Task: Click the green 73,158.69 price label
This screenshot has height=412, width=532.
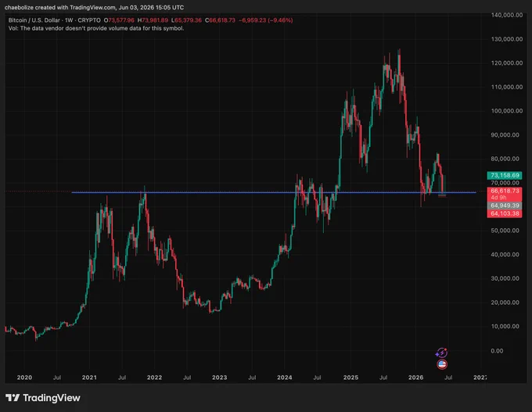Action: (x=505, y=175)
